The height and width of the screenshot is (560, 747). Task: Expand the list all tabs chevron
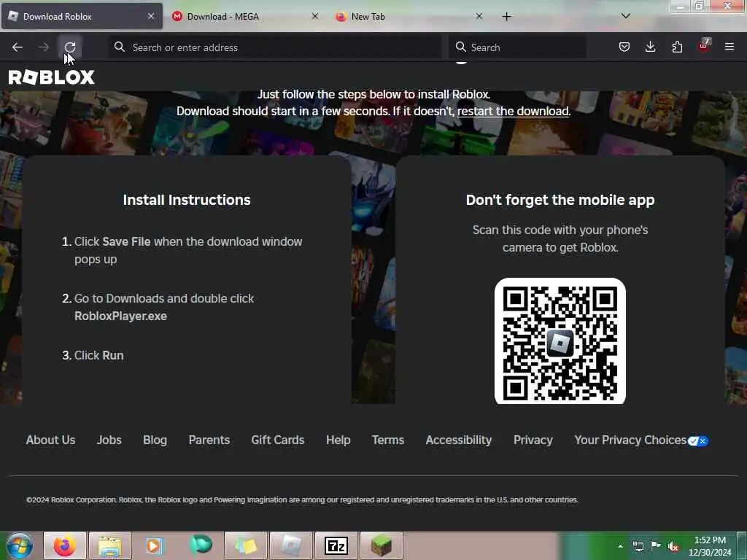(625, 16)
